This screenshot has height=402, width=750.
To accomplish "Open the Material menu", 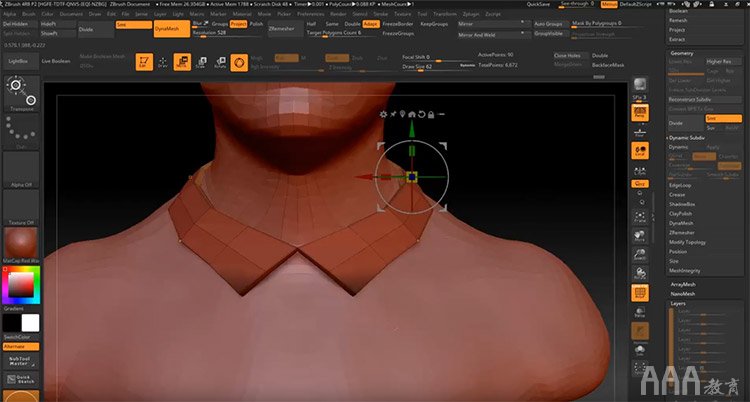I will [x=242, y=14].
